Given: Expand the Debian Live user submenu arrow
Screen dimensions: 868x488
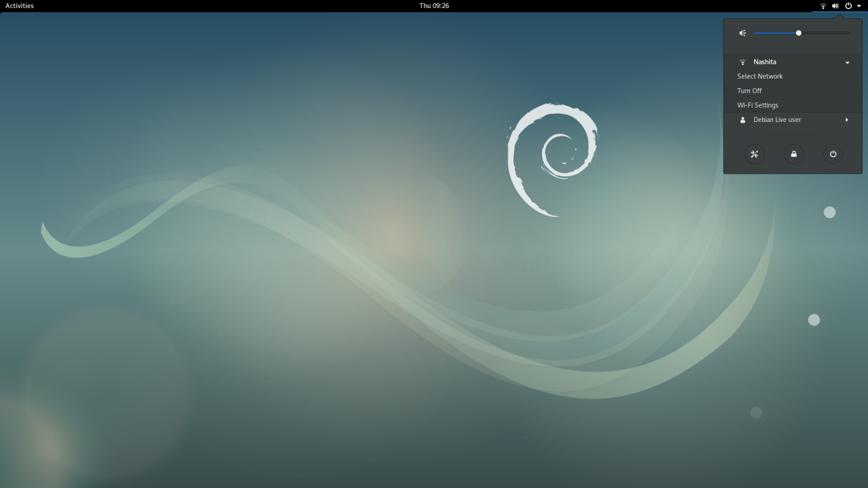Looking at the screenshot, I should (846, 120).
